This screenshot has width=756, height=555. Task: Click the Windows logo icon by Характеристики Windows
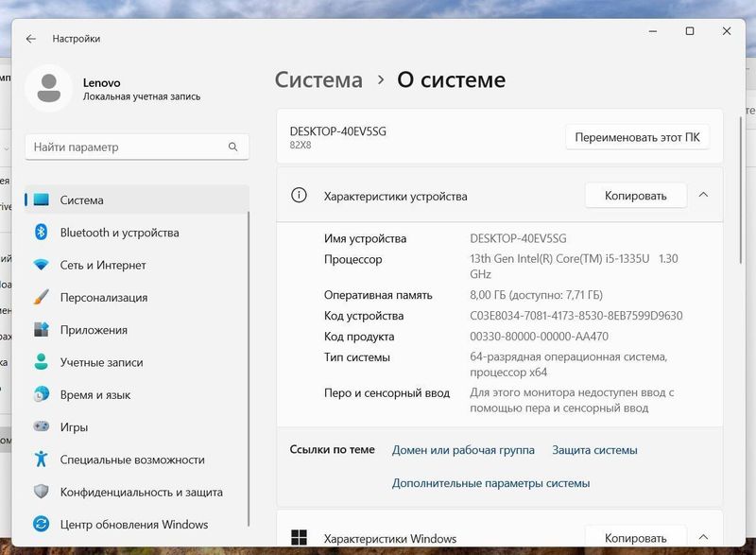(x=299, y=538)
